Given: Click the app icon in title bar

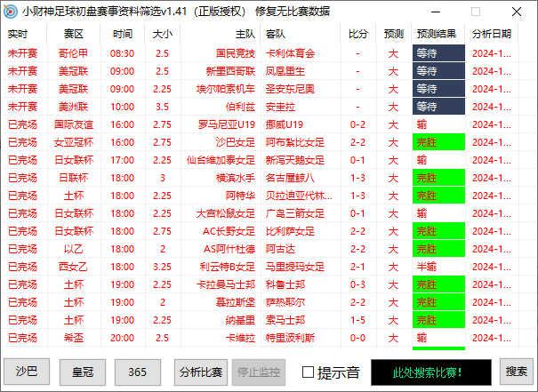Looking at the screenshot, I should pos(11,12).
